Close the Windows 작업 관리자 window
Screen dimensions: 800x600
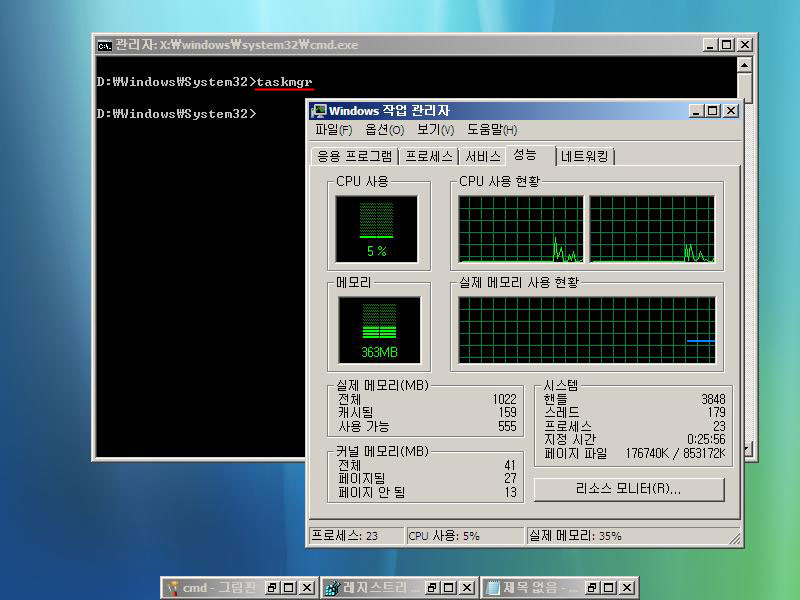click(731, 111)
